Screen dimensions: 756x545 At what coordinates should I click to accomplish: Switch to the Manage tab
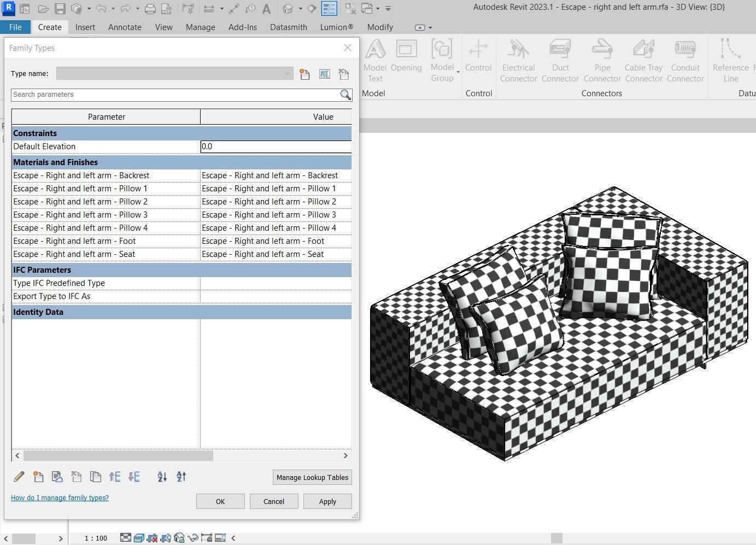coord(200,27)
